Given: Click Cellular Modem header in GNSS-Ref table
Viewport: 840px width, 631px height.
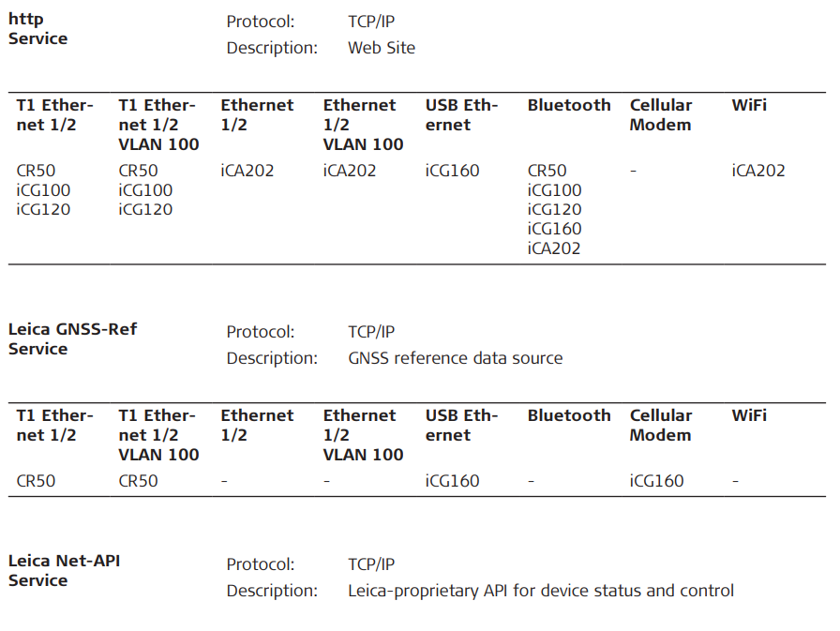Looking at the screenshot, I should [x=660, y=425].
